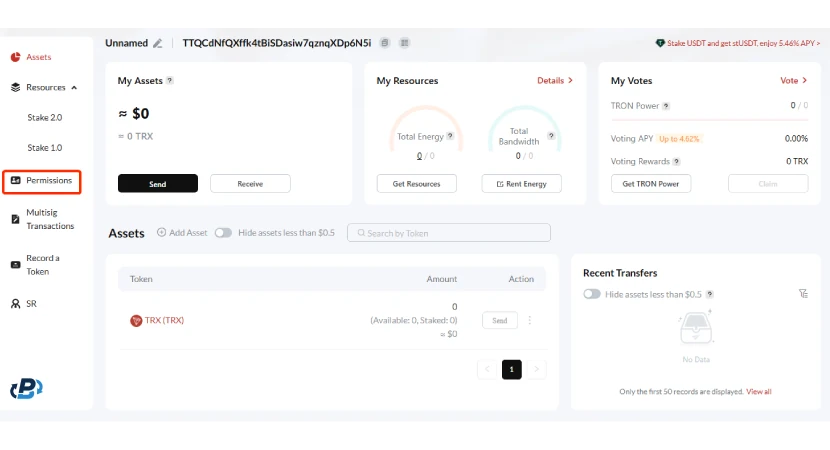
Task: Open Stake 1.0 page
Action: point(44,148)
